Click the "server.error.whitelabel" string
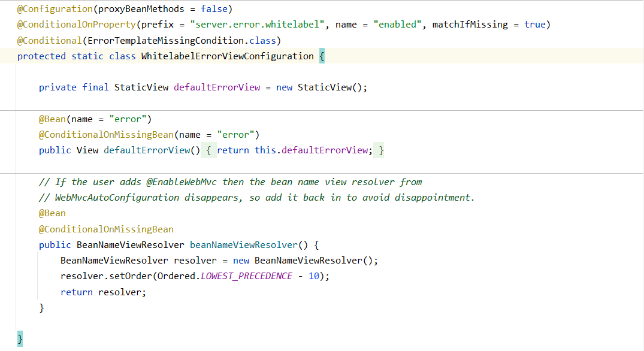This screenshot has height=351, width=644. coord(258,25)
